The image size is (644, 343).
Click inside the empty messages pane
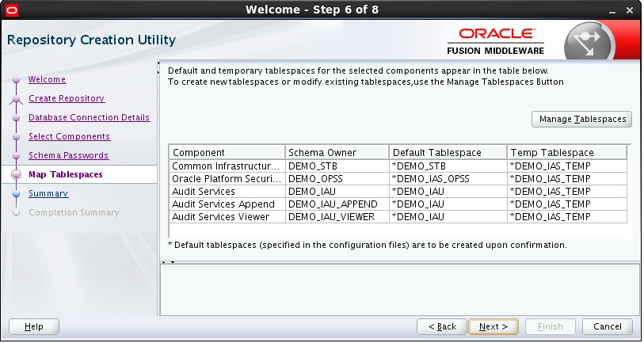click(x=399, y=290)
